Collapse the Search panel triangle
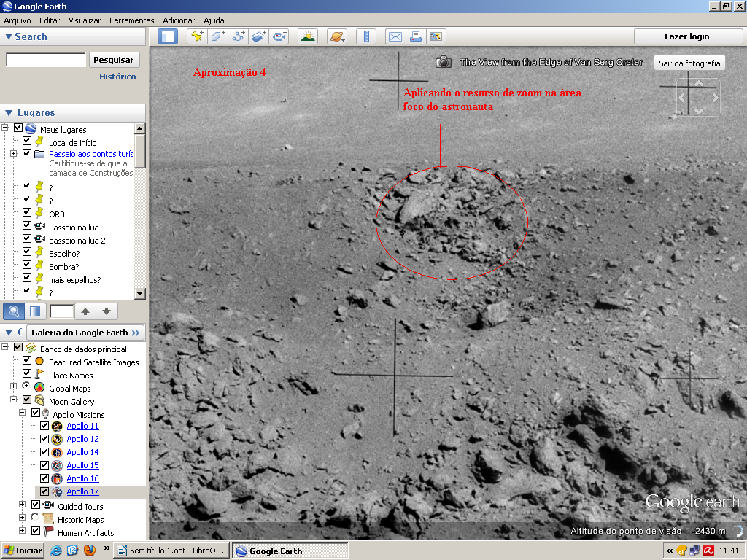Image resolution: width=747 pixels, height=560 pixels. [x=8, y=36]
